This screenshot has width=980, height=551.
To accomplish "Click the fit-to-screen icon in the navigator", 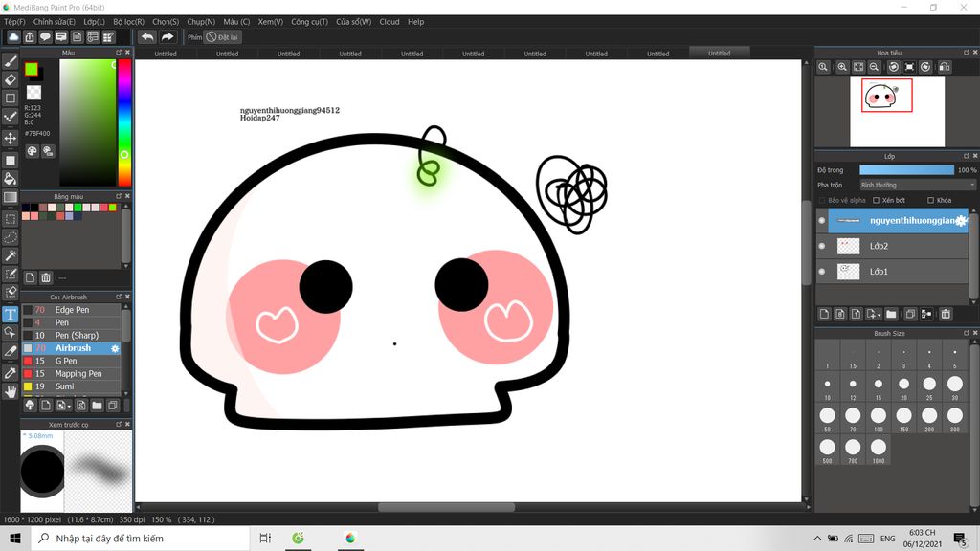I will 858,67.
